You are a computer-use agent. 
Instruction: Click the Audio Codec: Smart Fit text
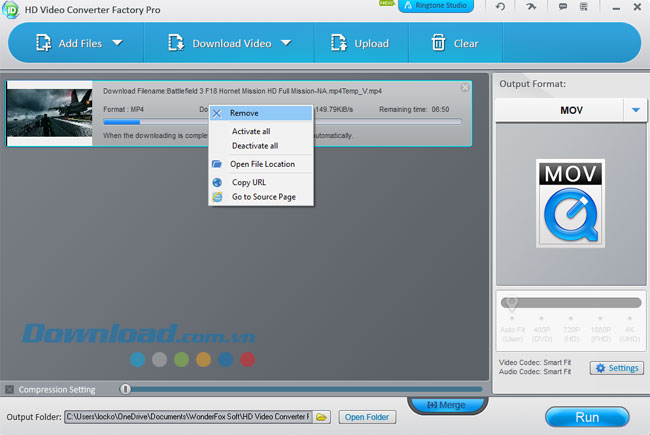click(x=535, y=372)
